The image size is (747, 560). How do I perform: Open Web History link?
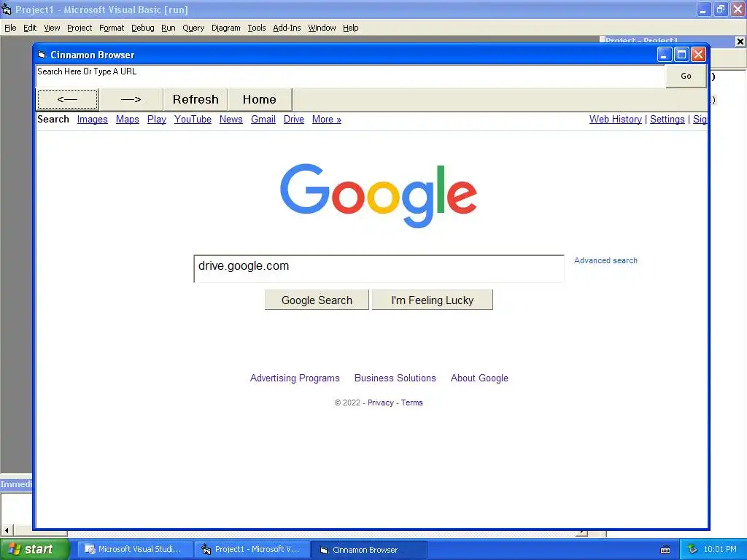pyautogui.click(x=615, y=120)
